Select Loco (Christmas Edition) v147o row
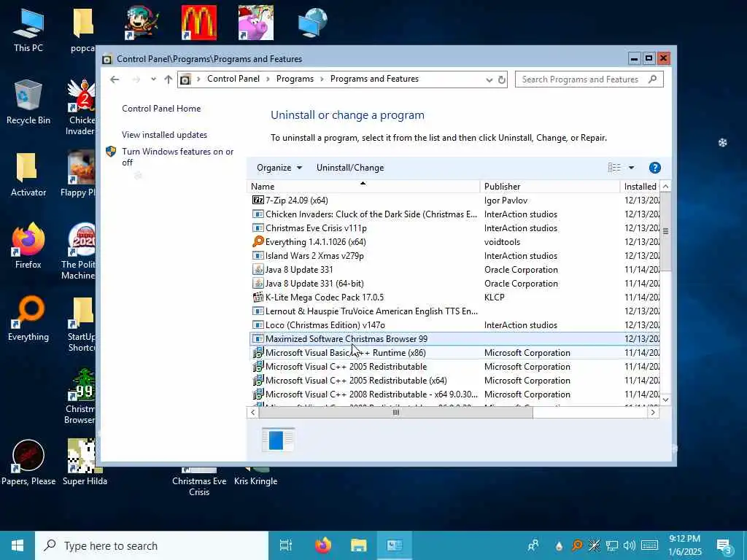Viewport: 747px width, 560px height. [455, 324]
